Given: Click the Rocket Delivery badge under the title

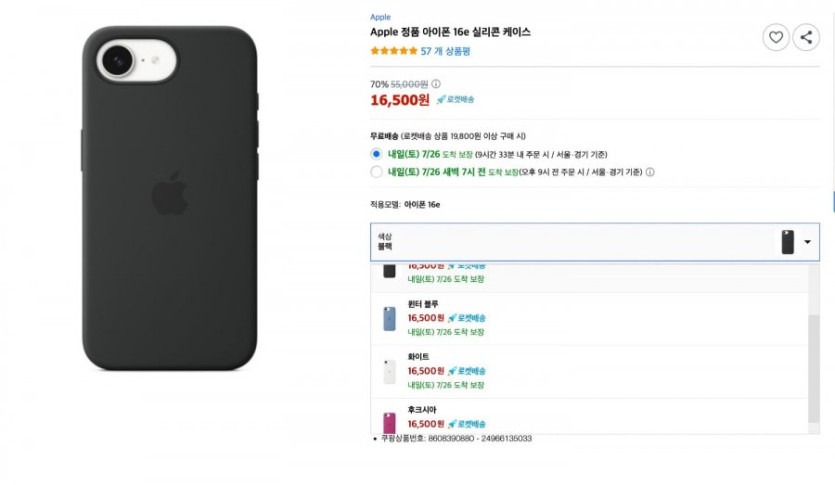Looking at the screenshot, I should coord(455,100).
